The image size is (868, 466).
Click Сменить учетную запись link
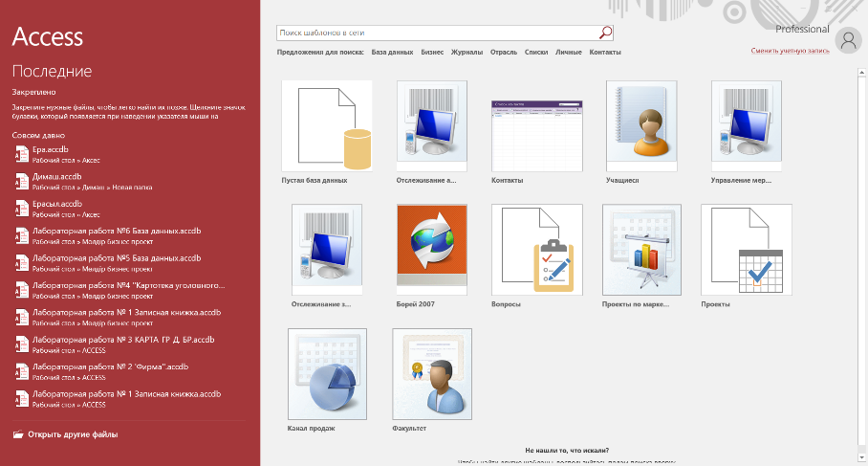pos(790,51)
